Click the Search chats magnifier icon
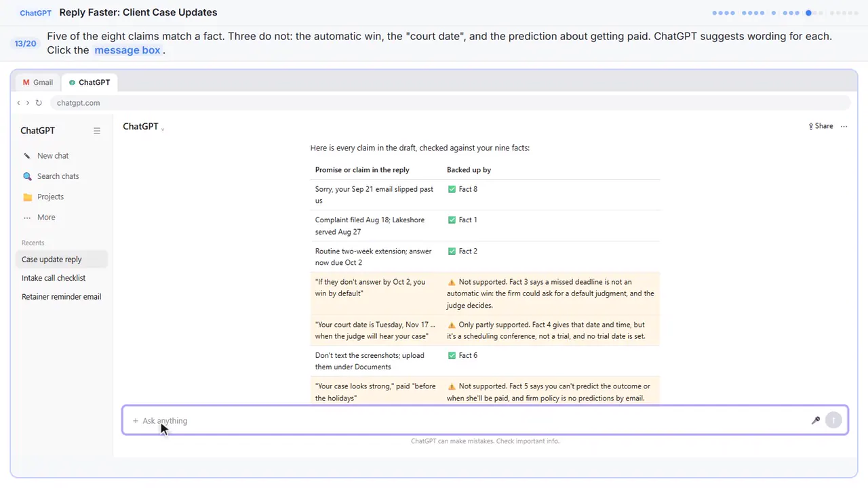The image size is (868, 488). click(x=27, y=176)
